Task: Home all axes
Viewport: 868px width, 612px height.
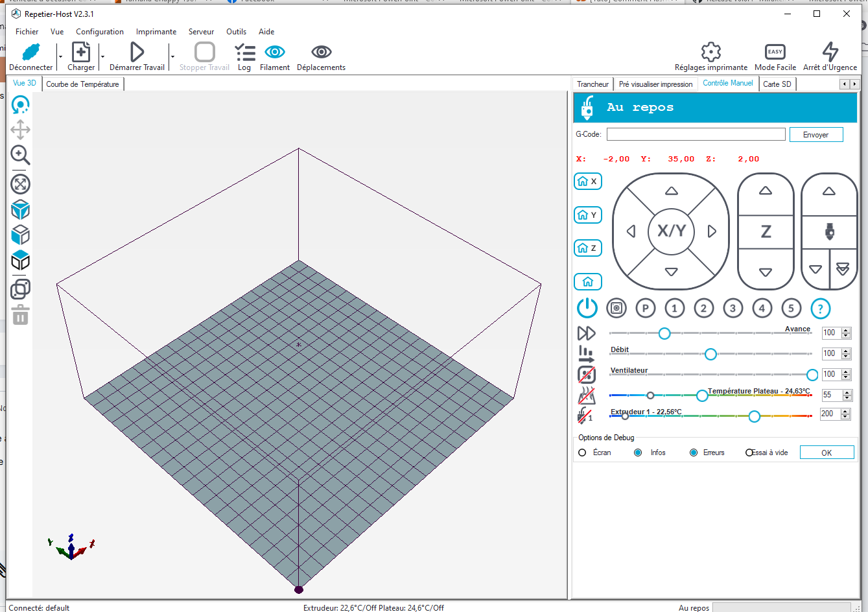Action: pyautogui.click(x=588, y=281)
